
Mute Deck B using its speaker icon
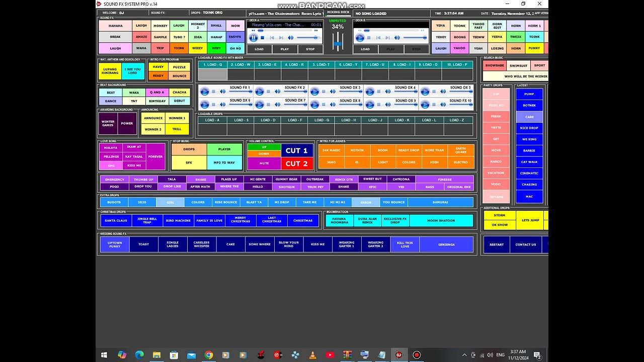coord(397,38)
